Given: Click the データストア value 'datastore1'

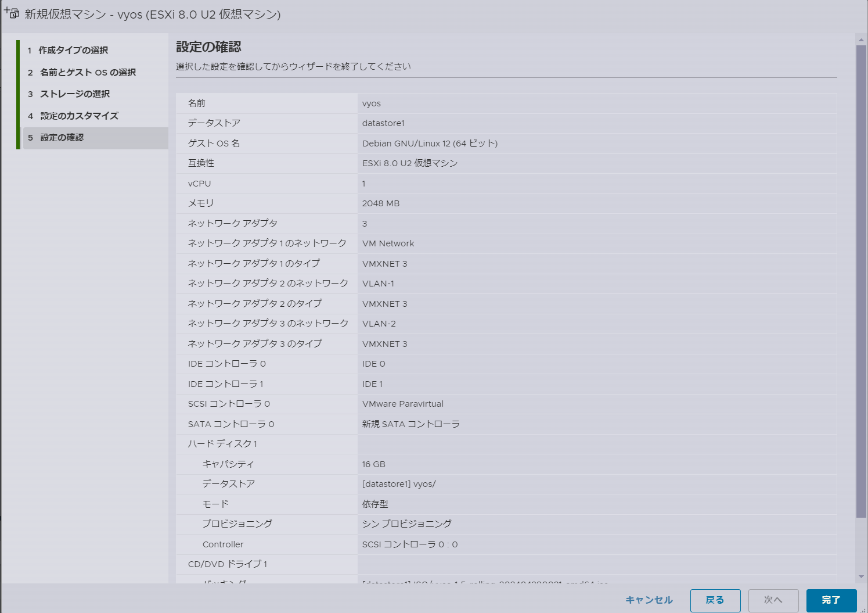Looking at the screenshot, I should 383,123.
